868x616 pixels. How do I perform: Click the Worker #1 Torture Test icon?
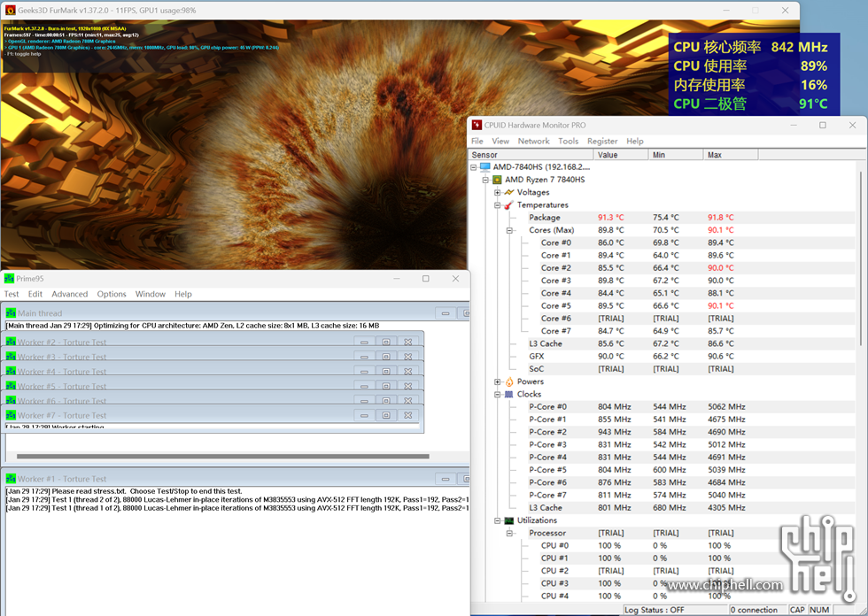click(11, 479)
